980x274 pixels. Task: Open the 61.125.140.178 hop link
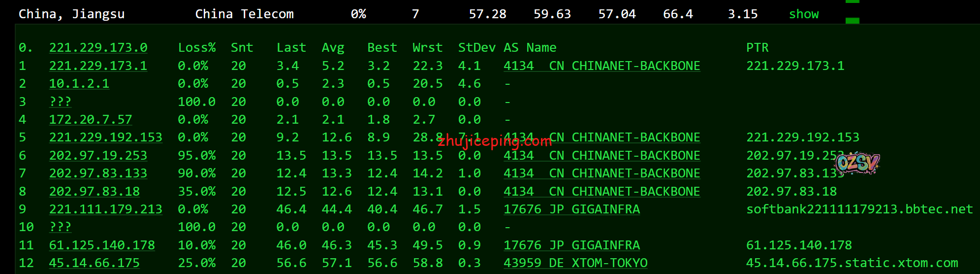point(102,245)
